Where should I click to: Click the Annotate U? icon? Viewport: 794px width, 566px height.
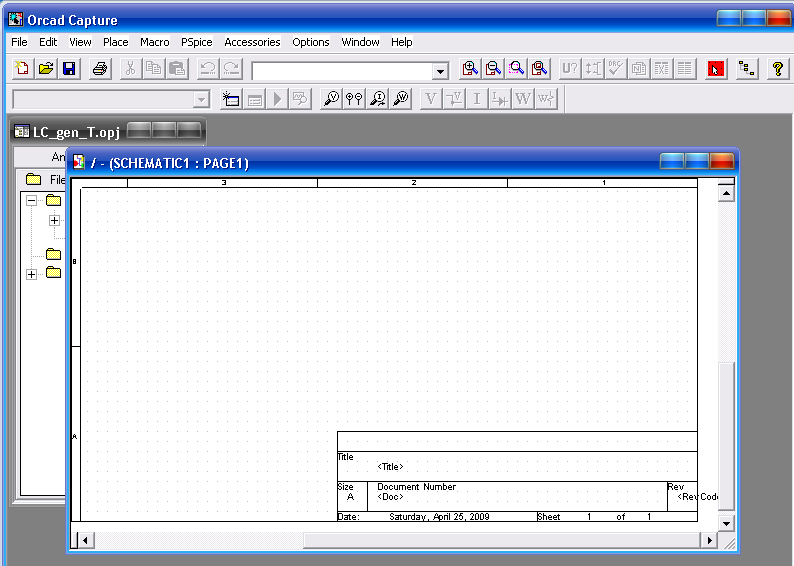point(570,68)
